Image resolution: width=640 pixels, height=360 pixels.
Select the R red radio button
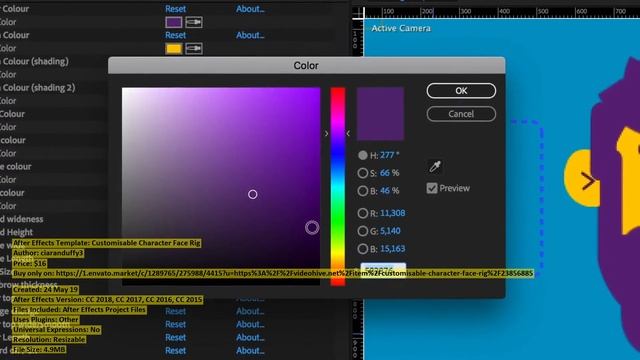click(362, 213)
